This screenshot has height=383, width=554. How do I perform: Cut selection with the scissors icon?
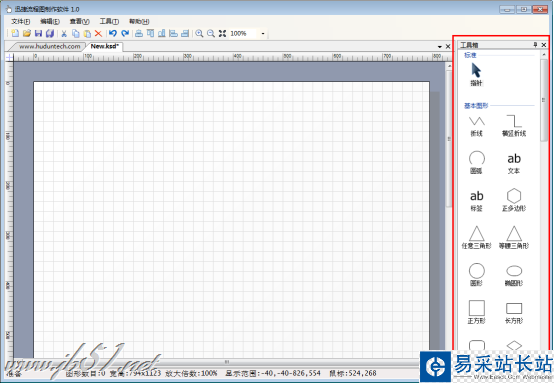click(64, 34)
